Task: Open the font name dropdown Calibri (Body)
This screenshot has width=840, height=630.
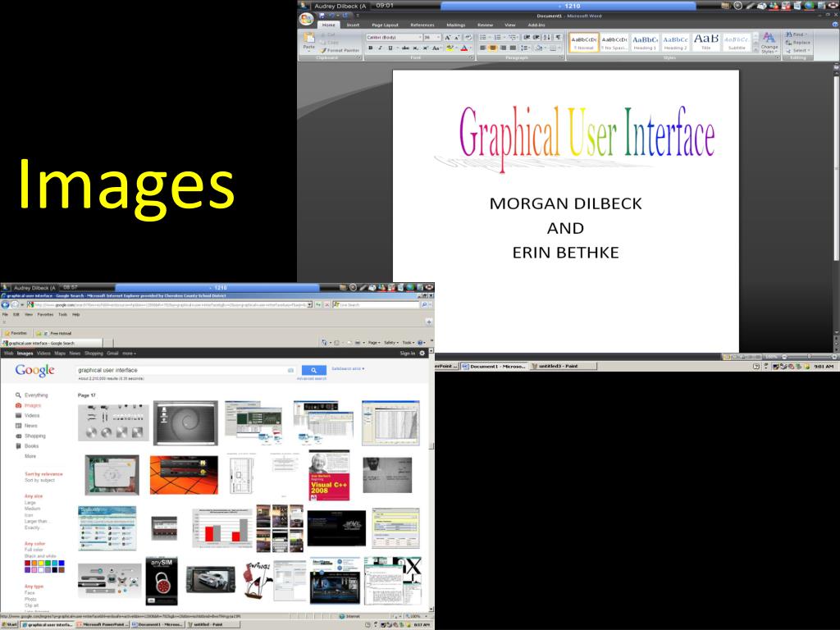Action: coord(419,38)
